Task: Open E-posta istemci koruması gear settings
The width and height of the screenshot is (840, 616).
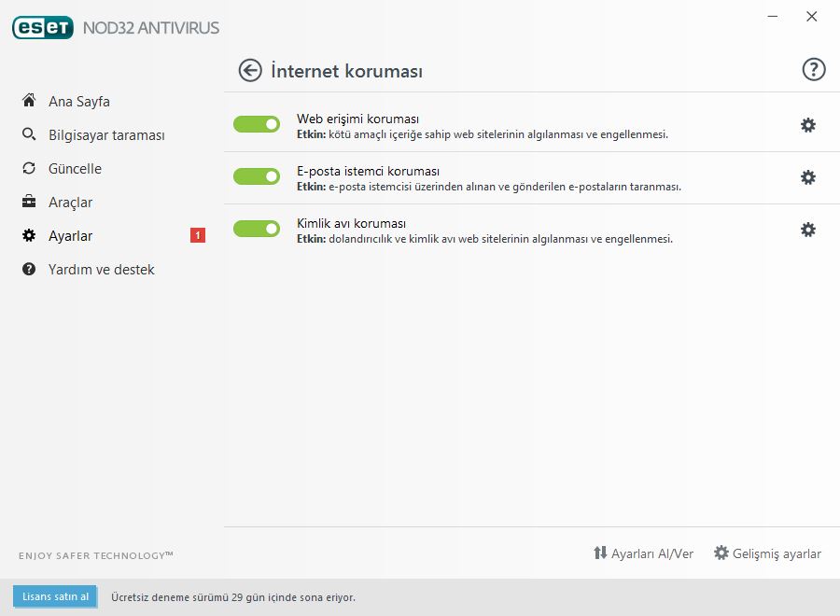Action: (x=808, y=177)
